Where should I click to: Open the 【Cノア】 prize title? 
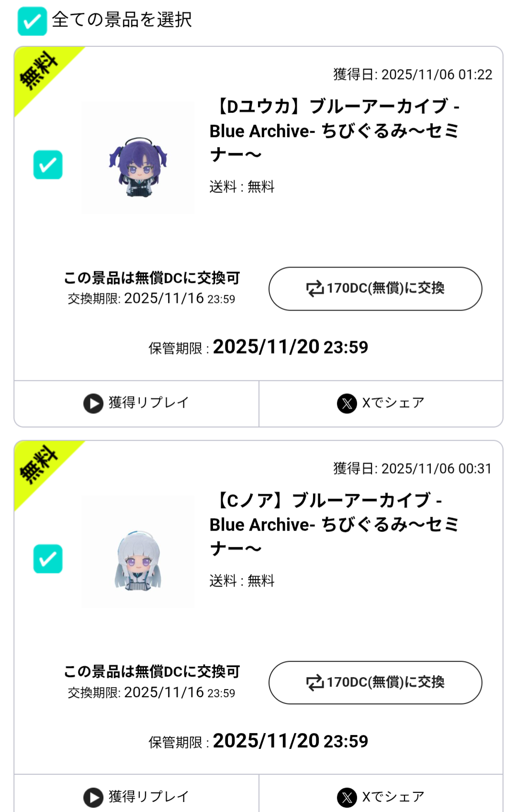pos(334,524)
